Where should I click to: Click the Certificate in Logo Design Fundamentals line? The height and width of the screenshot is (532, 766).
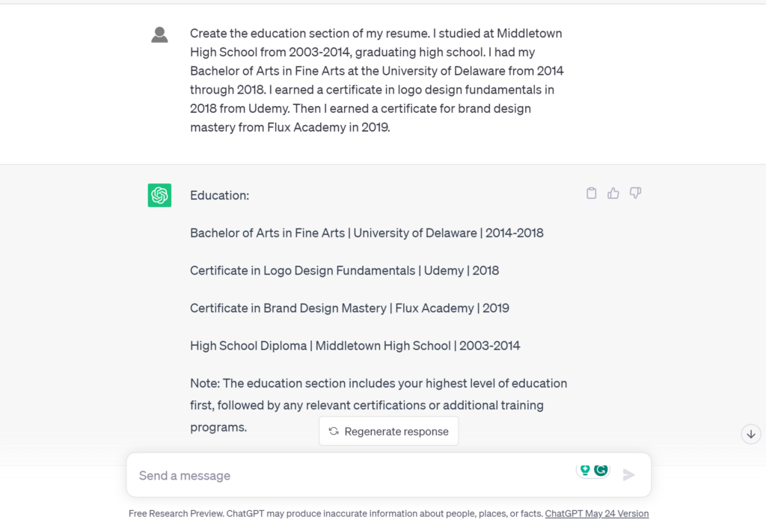(344, 271)
